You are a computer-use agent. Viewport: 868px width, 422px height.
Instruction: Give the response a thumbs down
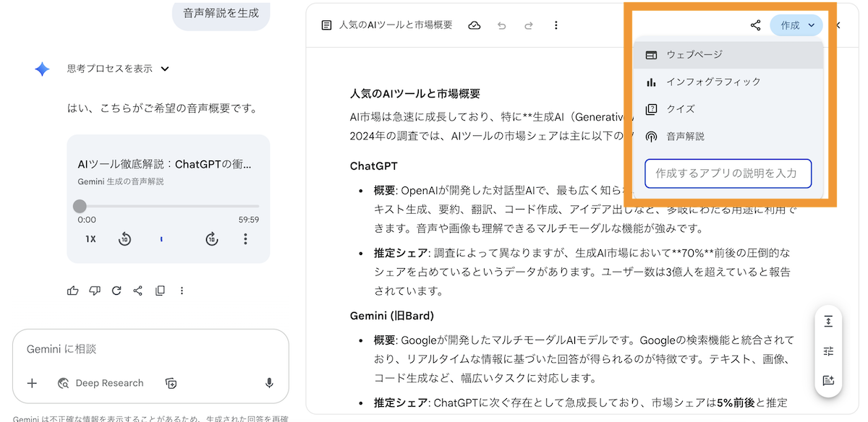point(94,290)
